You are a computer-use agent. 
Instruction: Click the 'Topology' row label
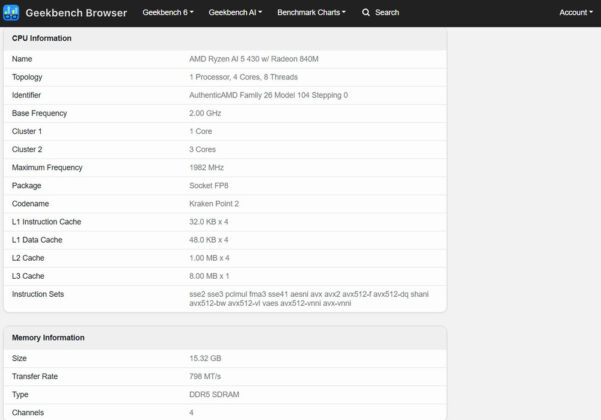click(27, 77)
